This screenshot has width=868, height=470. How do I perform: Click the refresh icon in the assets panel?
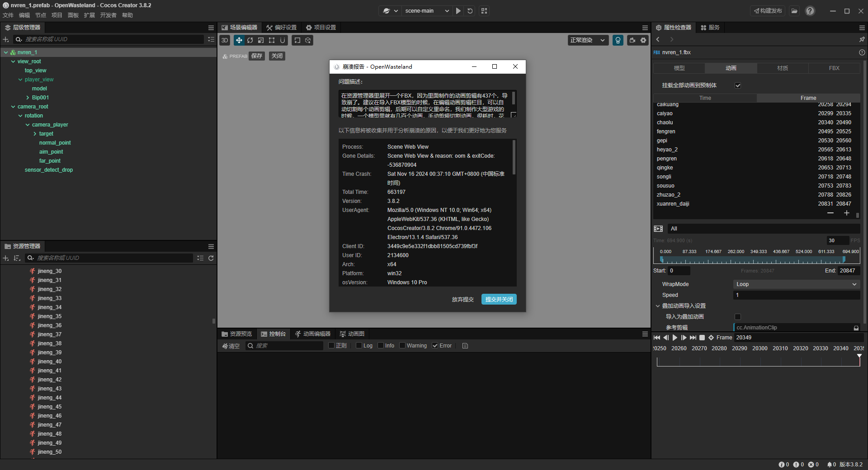[211, 258]
